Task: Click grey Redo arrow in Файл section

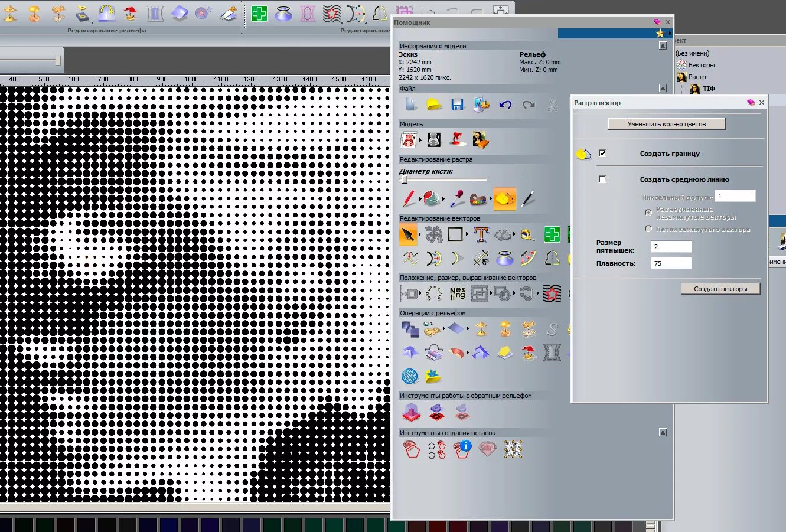Action: coord(529,105)
